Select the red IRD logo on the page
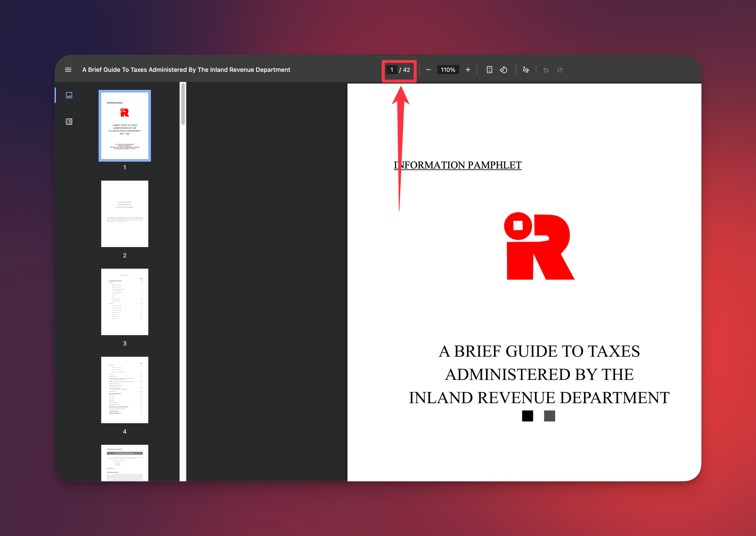This screenshot has height=536, width=756. 539,246
